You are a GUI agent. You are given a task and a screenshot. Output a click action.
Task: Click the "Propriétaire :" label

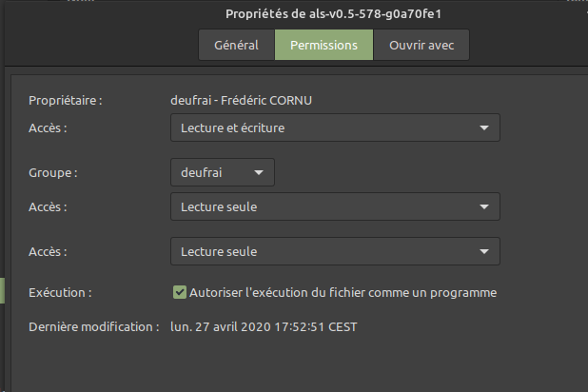65,100
